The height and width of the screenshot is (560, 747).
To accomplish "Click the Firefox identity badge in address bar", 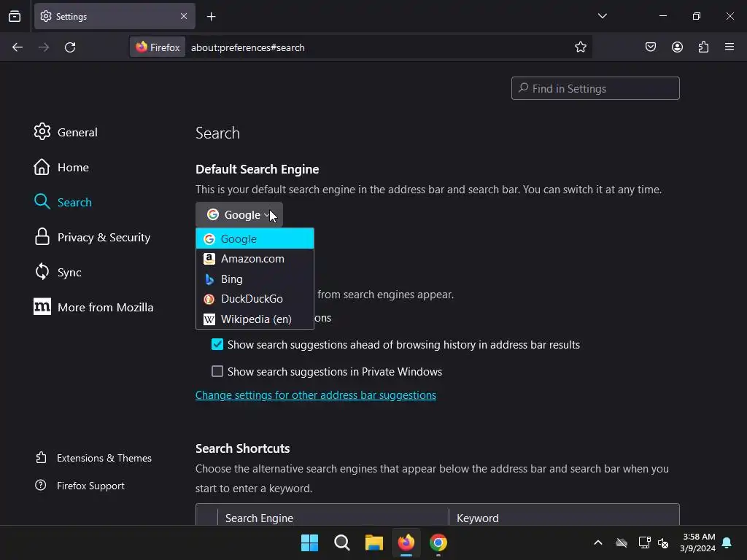I will (158, 47).
